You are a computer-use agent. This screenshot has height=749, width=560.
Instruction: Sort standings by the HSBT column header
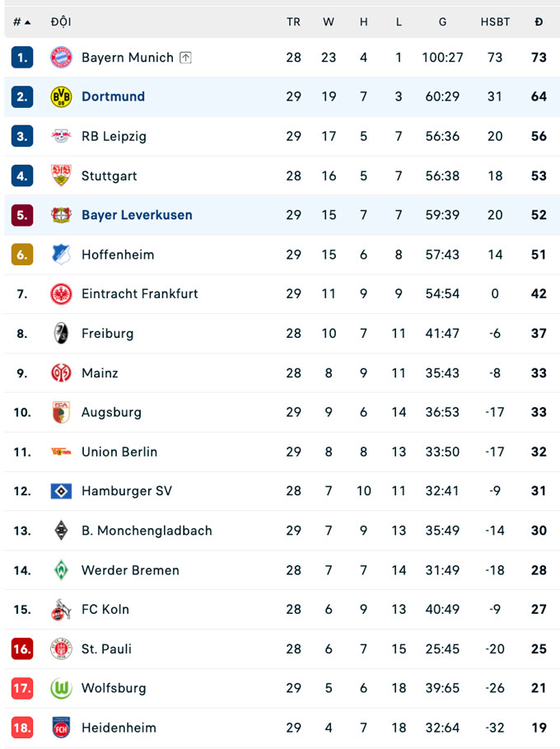495,22
